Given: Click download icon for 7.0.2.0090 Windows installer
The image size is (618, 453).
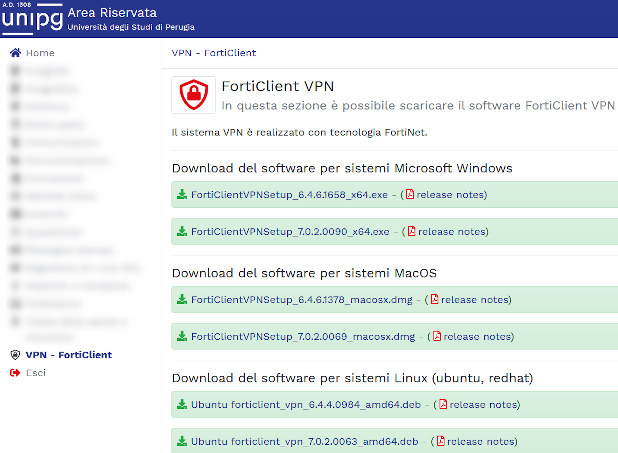Looking at the screenshot, I should (x=182, y=231).
